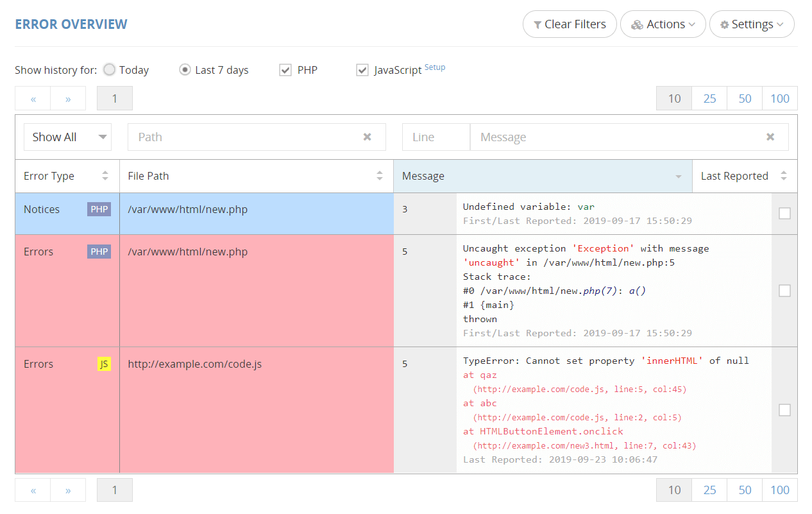Viewport: 812px width, 514px height.
Task: Click the JS badge on the JavaScript error row
Action: click(x=105, y=364)
